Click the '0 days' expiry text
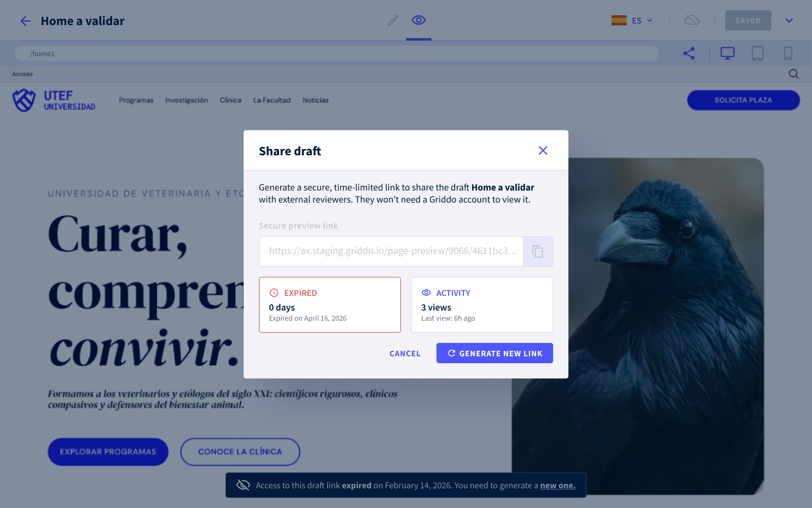812x508 pixels. click(x=282, y=307)
